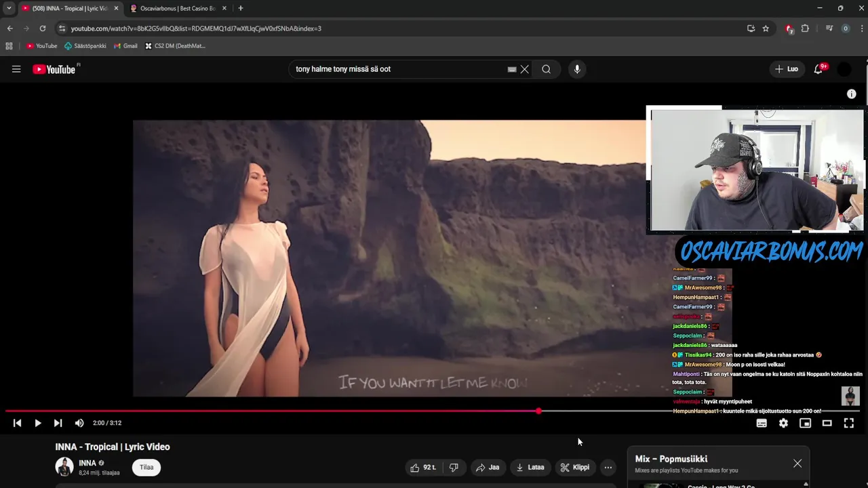Open the INNA channel name link

tap(87, 463)
